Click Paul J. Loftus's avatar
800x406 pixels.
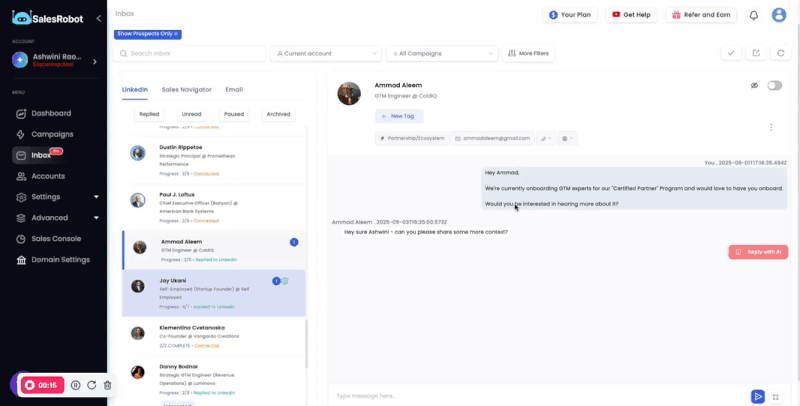(138, 200)
